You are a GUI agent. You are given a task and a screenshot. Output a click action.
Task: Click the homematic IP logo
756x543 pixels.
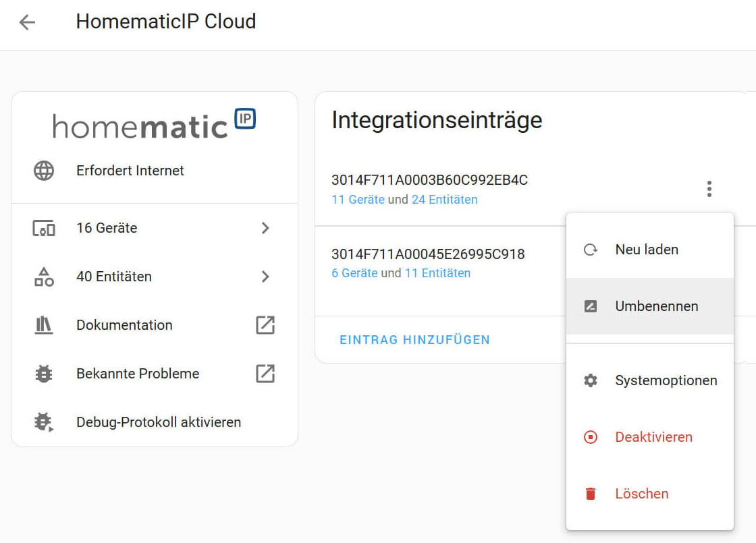tap(155, 125)
